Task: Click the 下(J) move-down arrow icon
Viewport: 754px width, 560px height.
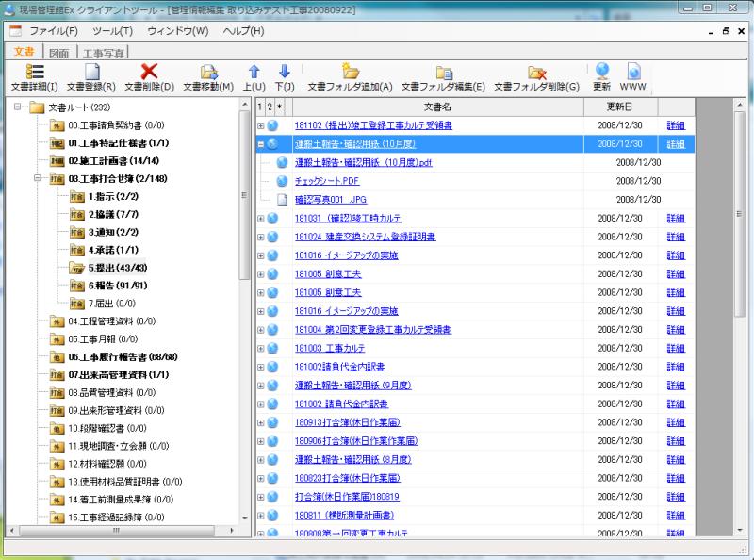Action: 283,75
